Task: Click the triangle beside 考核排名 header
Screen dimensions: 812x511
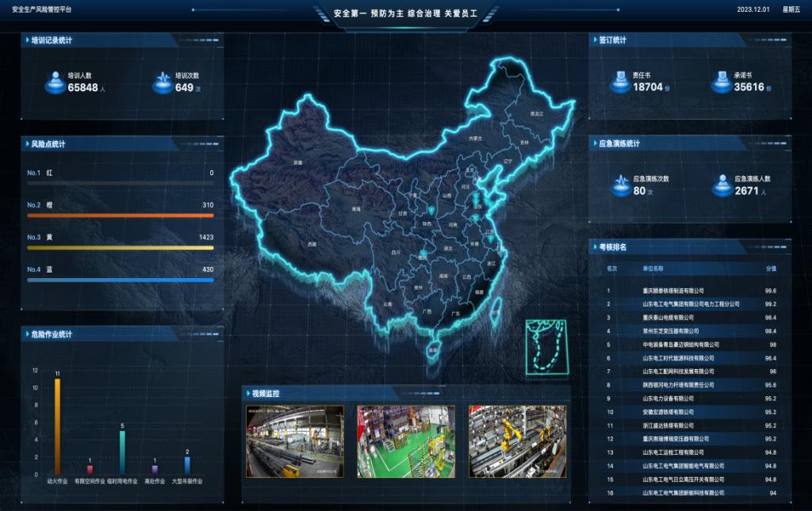Action: click(593, 247)
